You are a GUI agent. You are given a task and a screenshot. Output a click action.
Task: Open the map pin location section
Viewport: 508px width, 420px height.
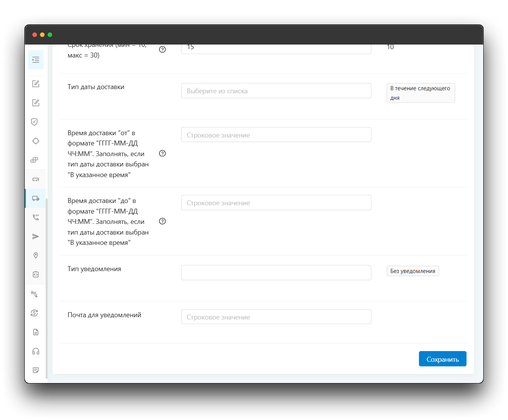click(x=36, y=256)
